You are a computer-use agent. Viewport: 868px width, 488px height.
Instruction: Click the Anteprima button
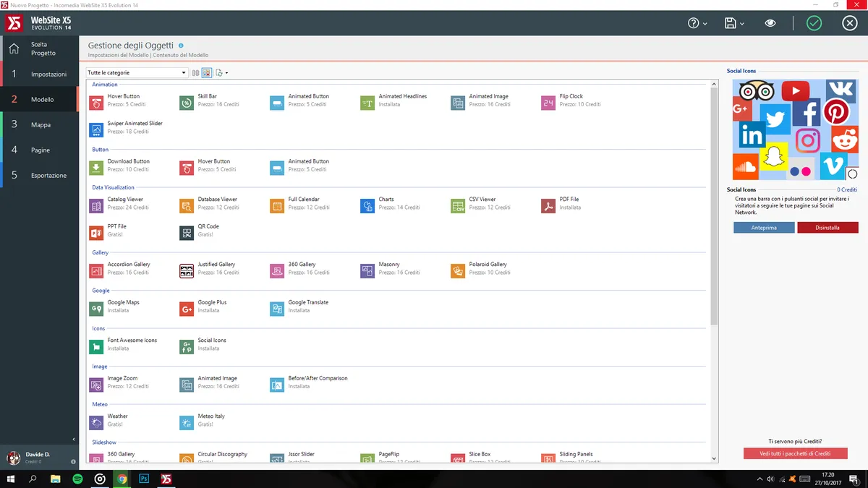[x=764, y=228]
